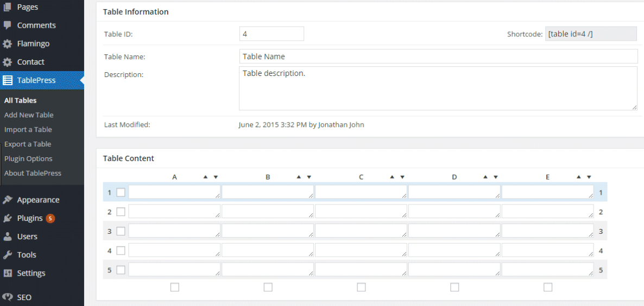Sort column D descending arrow

(496, 177)
